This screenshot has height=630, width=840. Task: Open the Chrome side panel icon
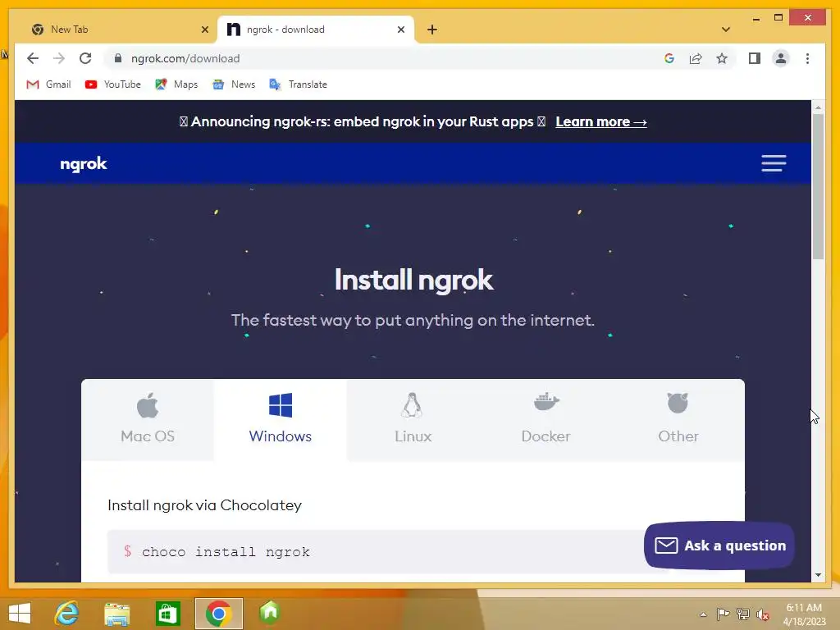pyautogui.click(x=755, y=58)
